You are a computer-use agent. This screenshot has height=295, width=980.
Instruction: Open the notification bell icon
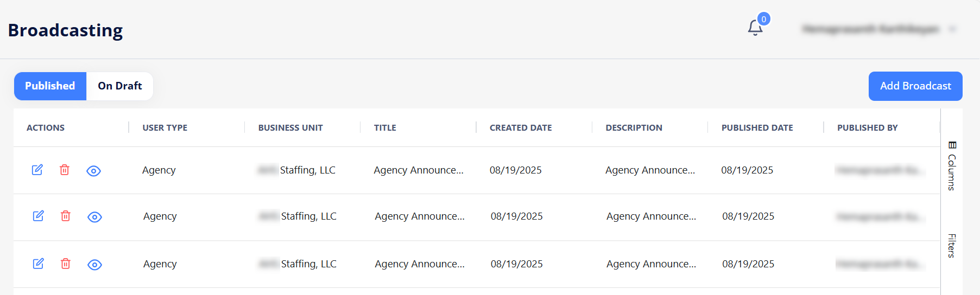pos(755,28)
